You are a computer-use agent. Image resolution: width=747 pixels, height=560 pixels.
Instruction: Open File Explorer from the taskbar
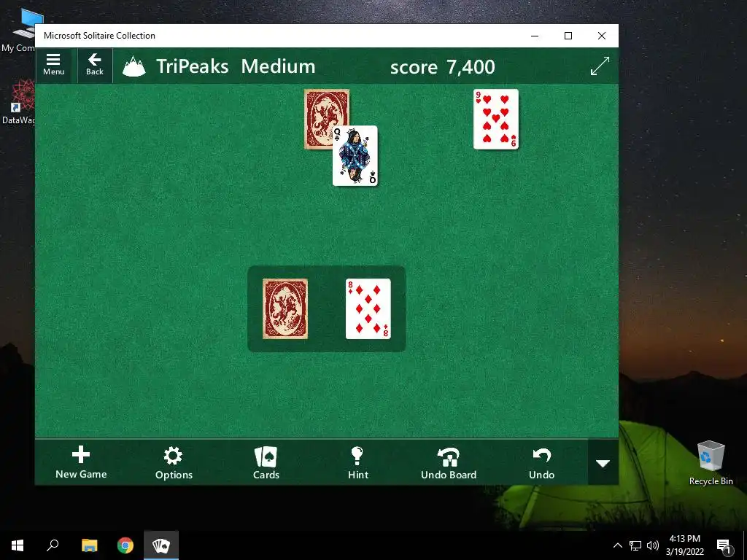pyautogui.click(x=89, y=545)
